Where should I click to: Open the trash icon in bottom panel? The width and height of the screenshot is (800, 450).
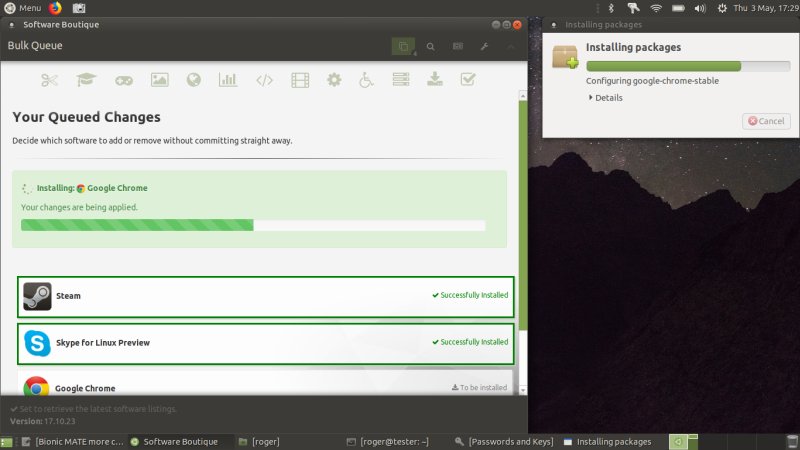click(792, 442)
